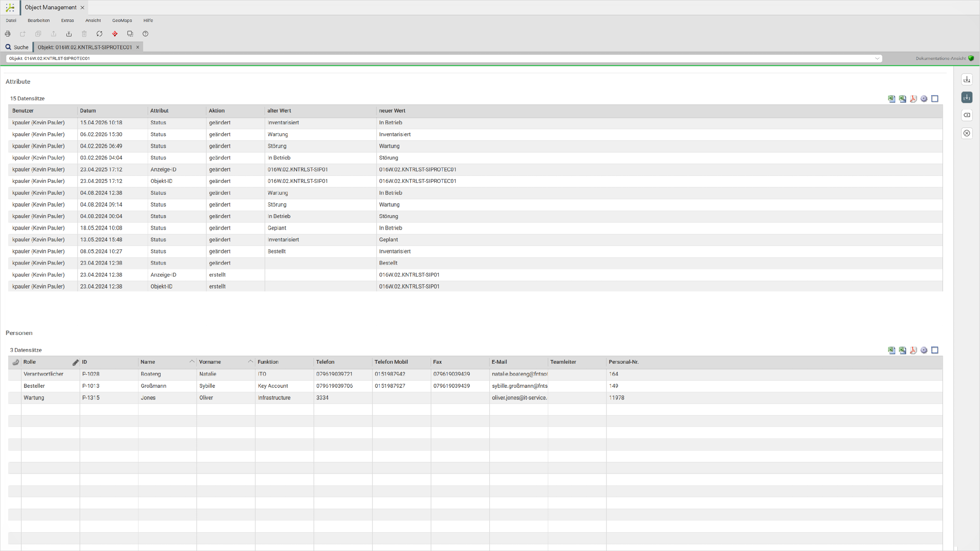Image resolution: width=980 pixels, height=551 pixels.
Task: Click the circled X cancel icon in right sidebar
Action: [x=967, y=133]
